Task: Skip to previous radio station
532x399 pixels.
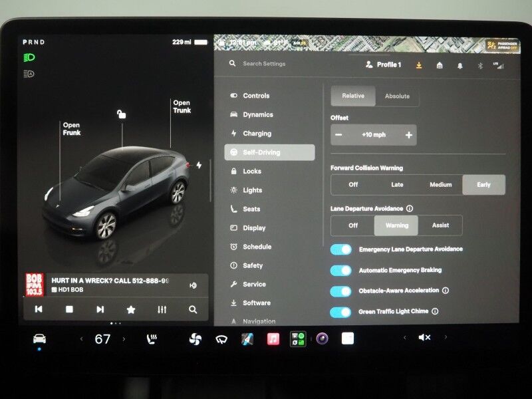Action: [x=39, y=309]
